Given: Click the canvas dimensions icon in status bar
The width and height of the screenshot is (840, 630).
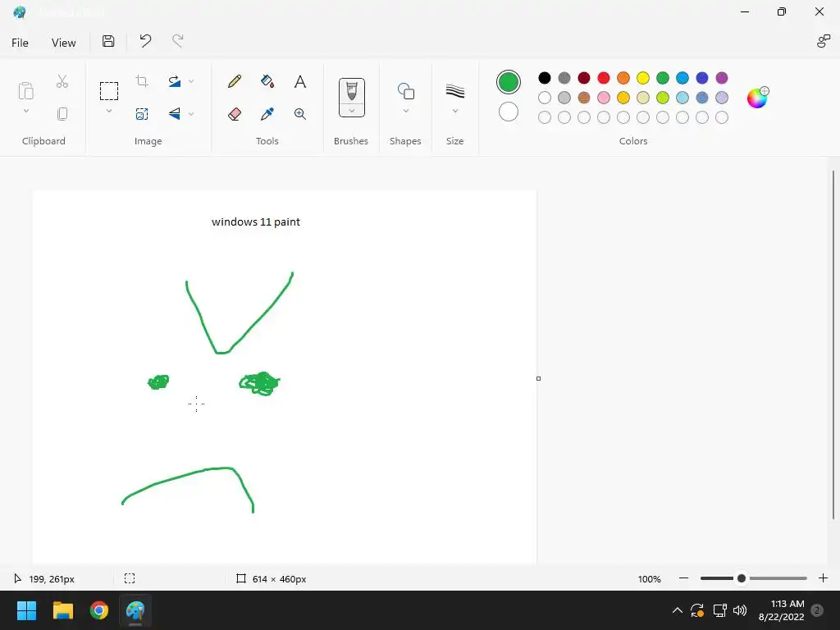Looking at the screenshot, I should click(241, 578).
